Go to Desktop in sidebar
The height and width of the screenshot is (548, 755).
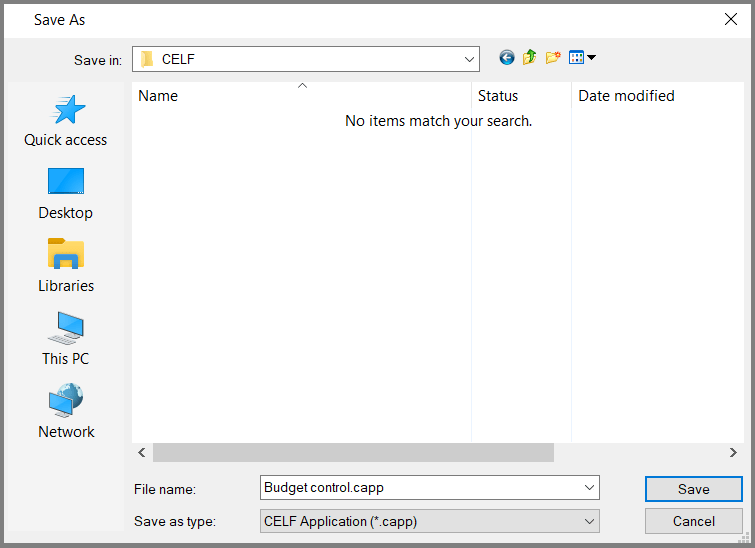pos(66,194)
